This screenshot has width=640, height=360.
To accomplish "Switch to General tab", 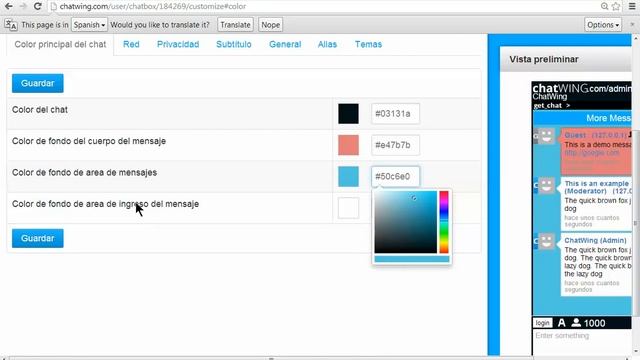I will (285, 44).
